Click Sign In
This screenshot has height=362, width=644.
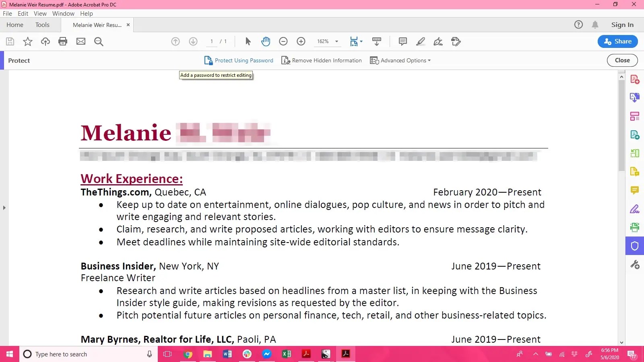pos(622,25)
